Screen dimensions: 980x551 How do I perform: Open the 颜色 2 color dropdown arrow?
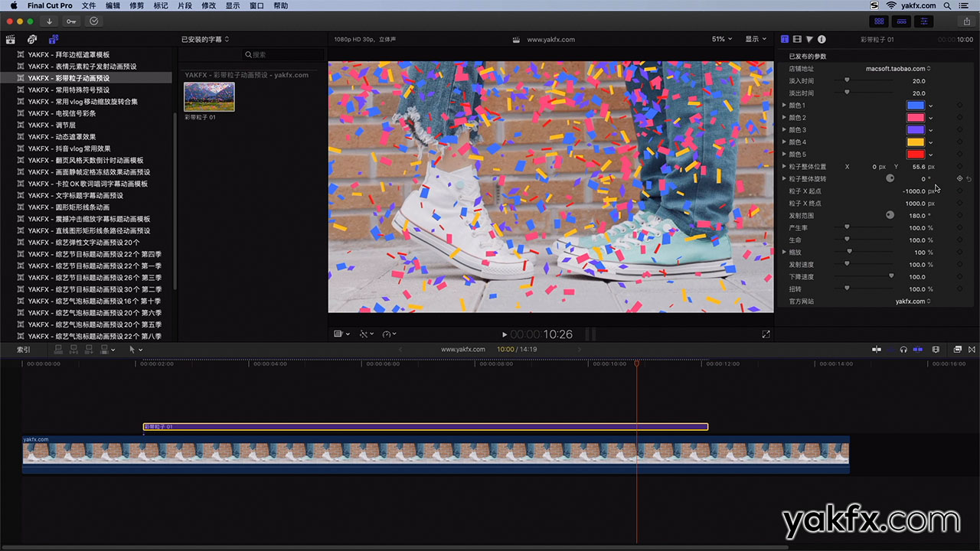[x=931, y=118]
